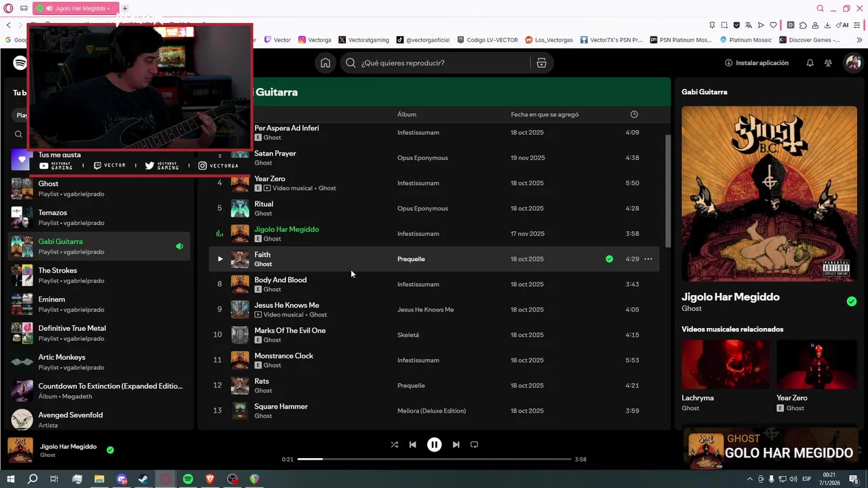Toggle repeat mode
This screenshot has width=868, height=488.
coord(474,445)
